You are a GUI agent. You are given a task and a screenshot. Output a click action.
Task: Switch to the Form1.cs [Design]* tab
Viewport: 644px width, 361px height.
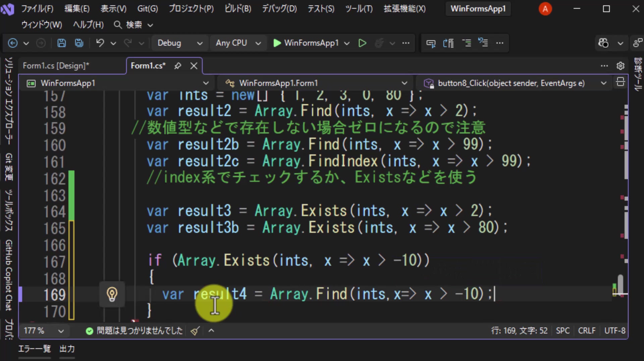[x=56, y=66]
